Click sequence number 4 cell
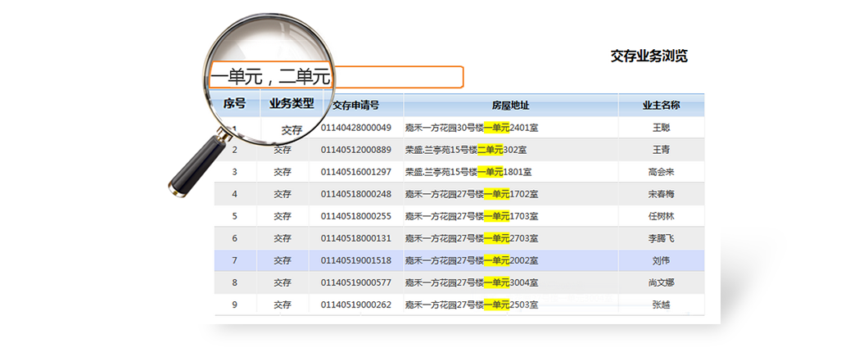This screenshot has height=352, width=868. tap(235, 194)
